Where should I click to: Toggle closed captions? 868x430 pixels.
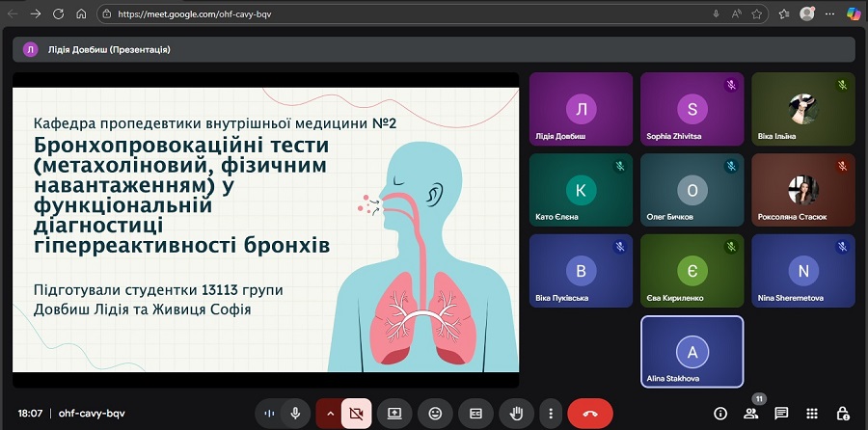click(x=475, y=413)
